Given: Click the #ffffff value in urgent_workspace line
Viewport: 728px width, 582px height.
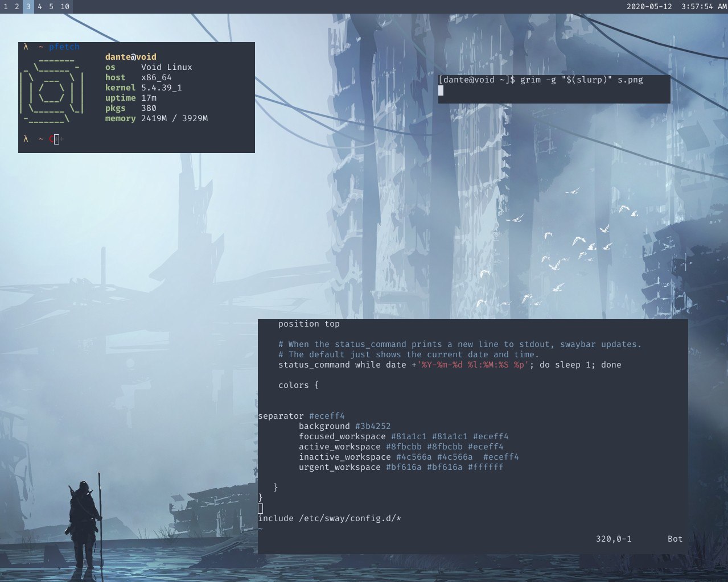Looking at the screenshot, I should 486,467.
